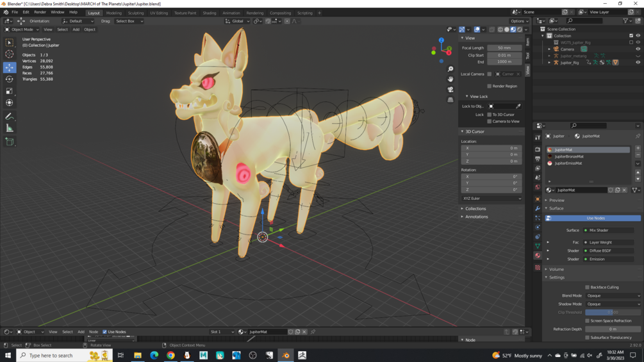Switch to the UV Editing workspace tab
This screenshot has width=644, height=362.
tap(159, 13)
